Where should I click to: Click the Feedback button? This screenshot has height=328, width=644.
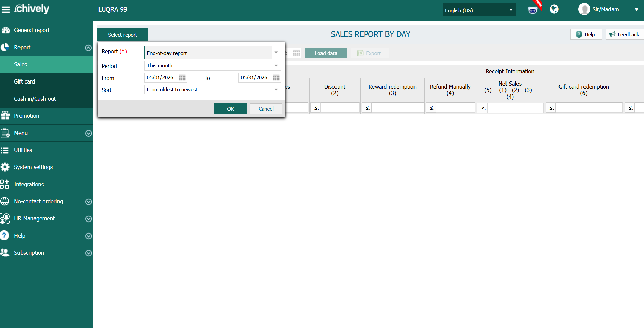[x=625, y=34]
